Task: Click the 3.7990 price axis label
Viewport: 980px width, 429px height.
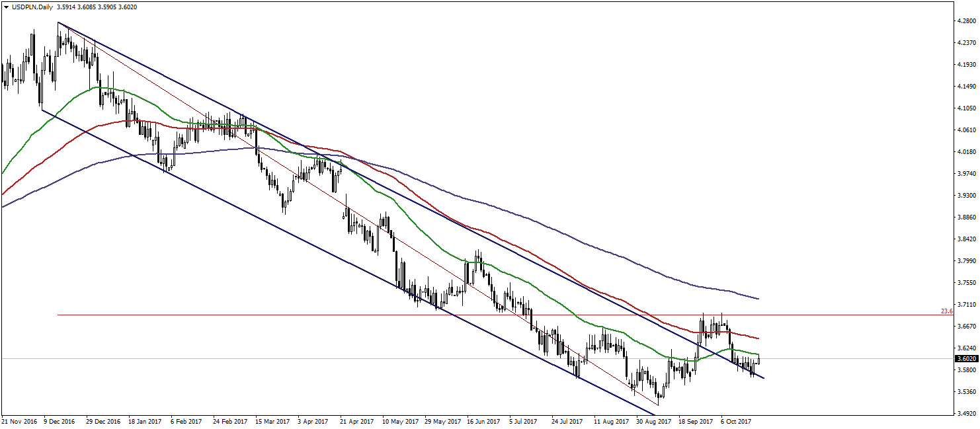Action: [966, 261]
